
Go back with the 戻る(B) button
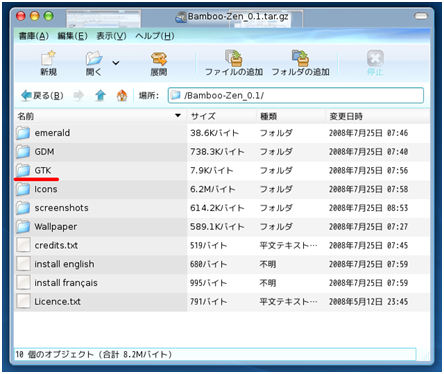pyautogui.click(x=42, y=96)
